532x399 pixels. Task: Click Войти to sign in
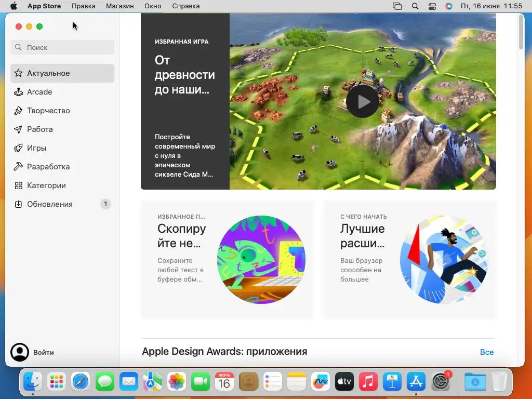tap(44, 353)
